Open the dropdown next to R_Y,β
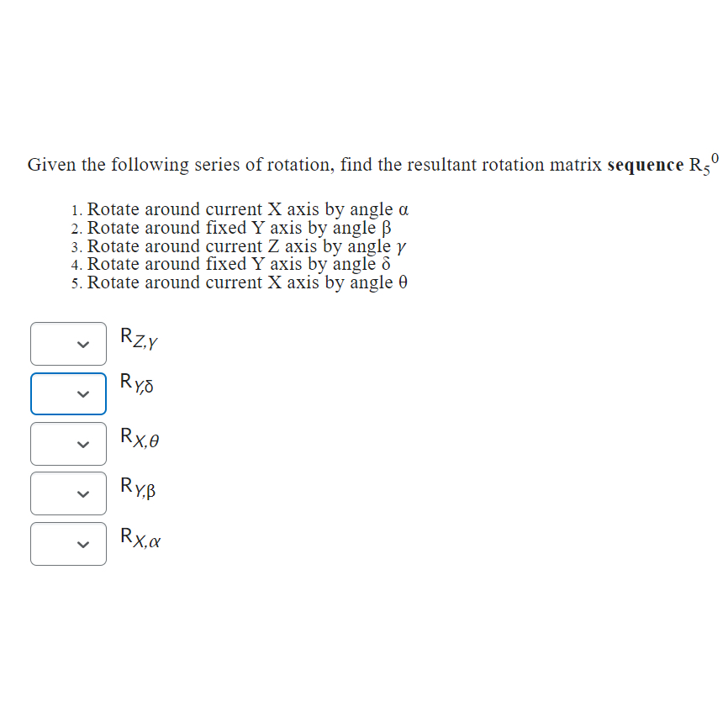Image resolution: width=728 pixels, height=728 pixels. pyautogui.click(x=68, y=493)
